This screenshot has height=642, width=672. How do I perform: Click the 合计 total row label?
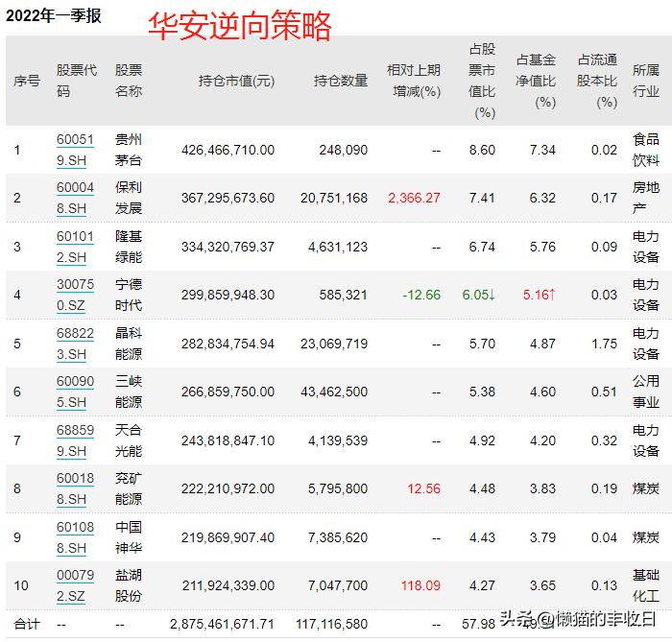tap(27, 624)
